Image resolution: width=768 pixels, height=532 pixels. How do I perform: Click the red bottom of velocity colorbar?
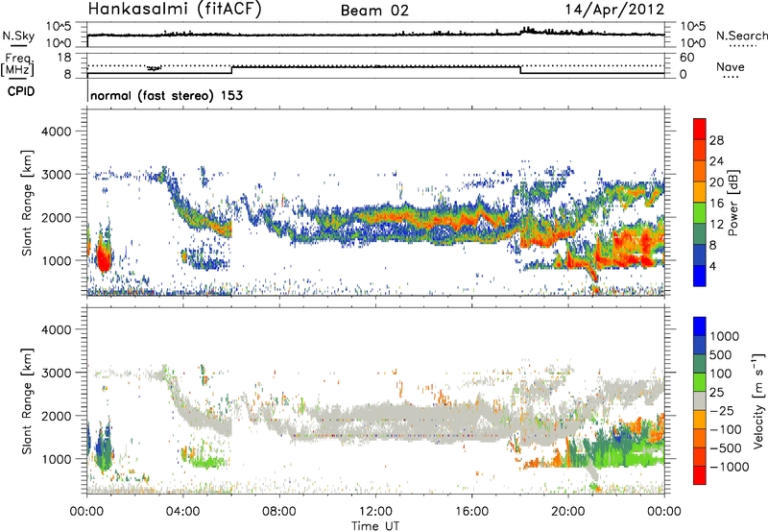(x=700, y=475)
